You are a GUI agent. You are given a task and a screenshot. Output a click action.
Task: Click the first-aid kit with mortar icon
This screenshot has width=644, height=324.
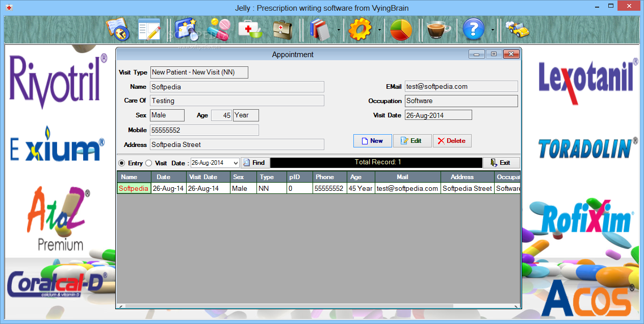click(x=250, y=29)
